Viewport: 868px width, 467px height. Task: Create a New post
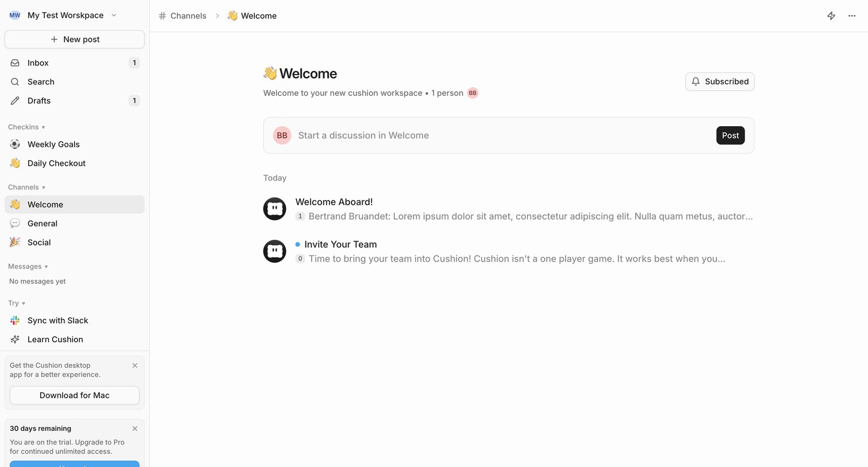pos(75,40)
